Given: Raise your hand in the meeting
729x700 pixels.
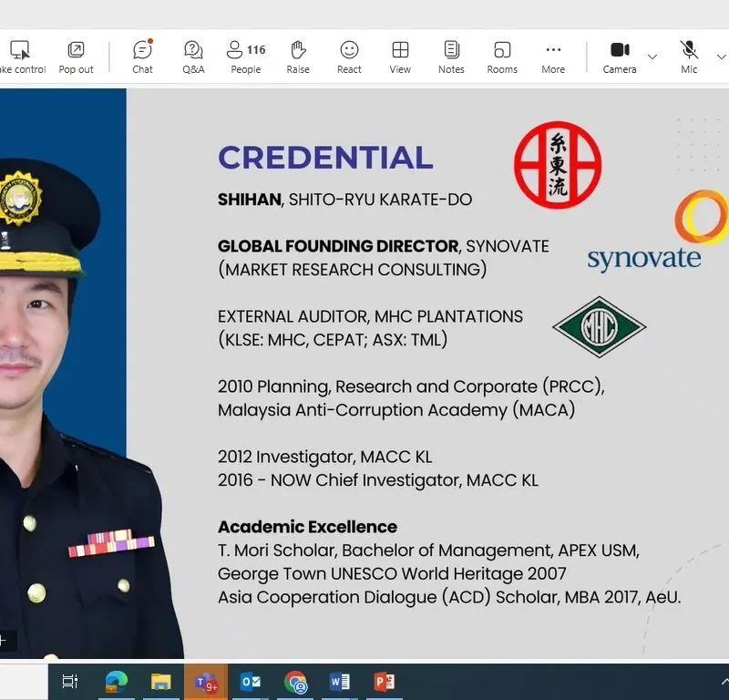Looking at the screenshot, I should pyautogui.click(x=298, y=57).
